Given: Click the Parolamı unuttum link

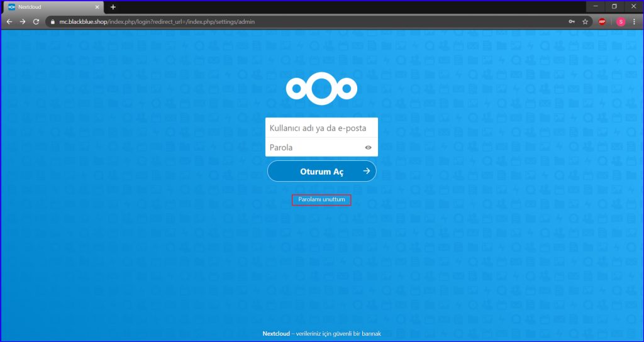Looking at the screenshot, I should (x=321, y=199).
